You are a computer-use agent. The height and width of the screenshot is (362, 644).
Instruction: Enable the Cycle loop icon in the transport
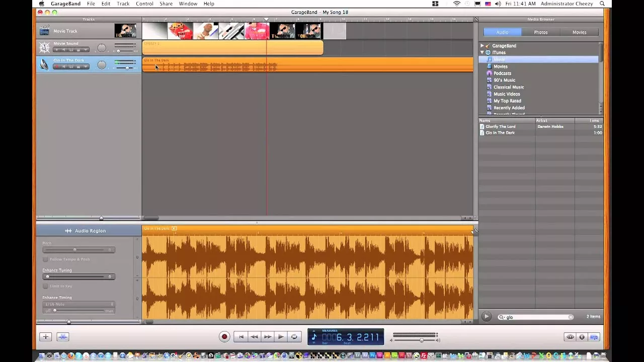294,337
